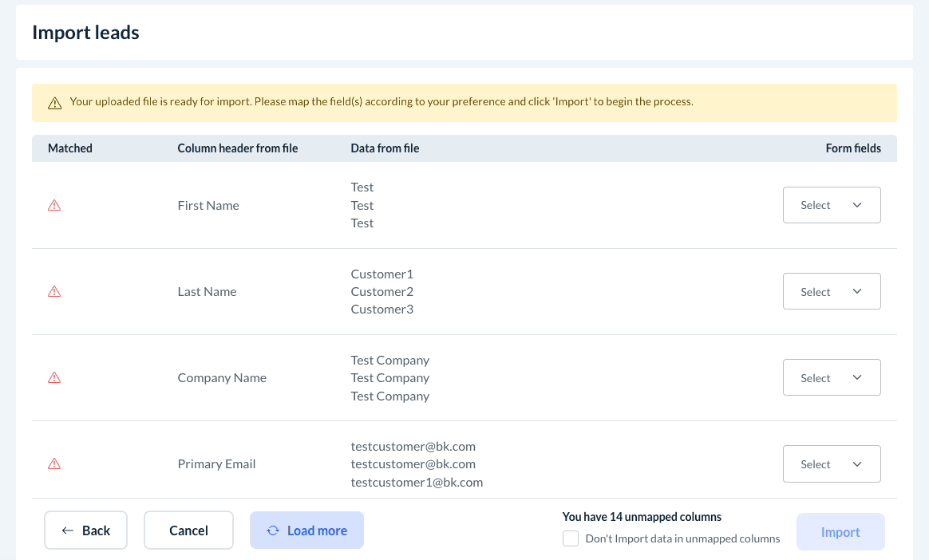Expand the Select dropdown for Last Name
Image resolution: width=929 pixels, height=560 pixels.
(x=832, y=292)
